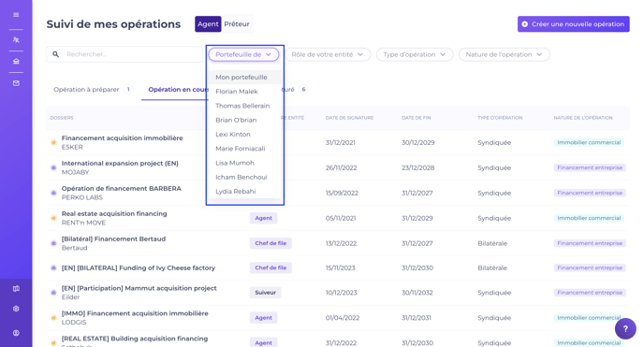This screenshot has height=347, width=644.
Task: Pick Marie Forniacali portfolio
Action: (244, 149)
